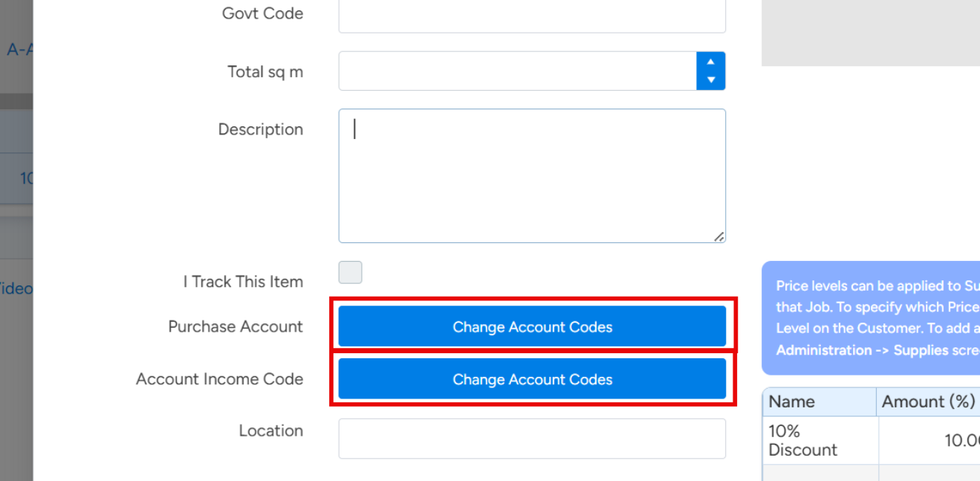The height and width of the screenshot is (481, 980).
Task: Click the Description box resize handle
Action: click(718, 236)
